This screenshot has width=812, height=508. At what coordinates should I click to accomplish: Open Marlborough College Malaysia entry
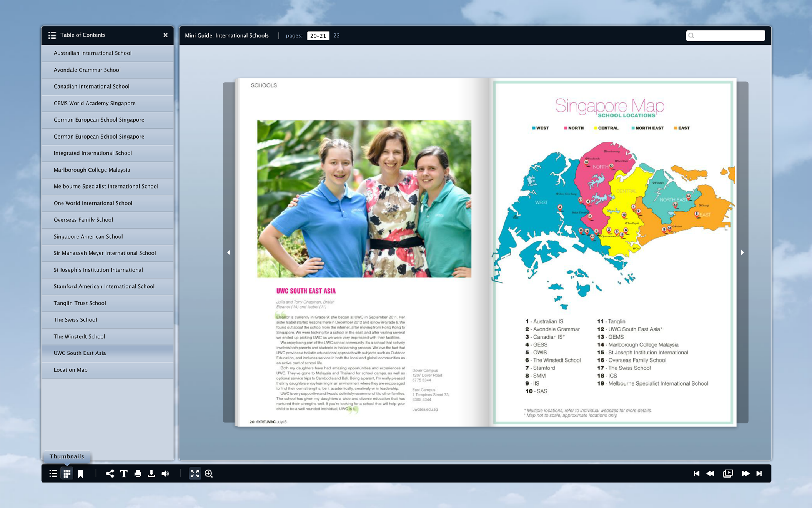click(108, 170)
